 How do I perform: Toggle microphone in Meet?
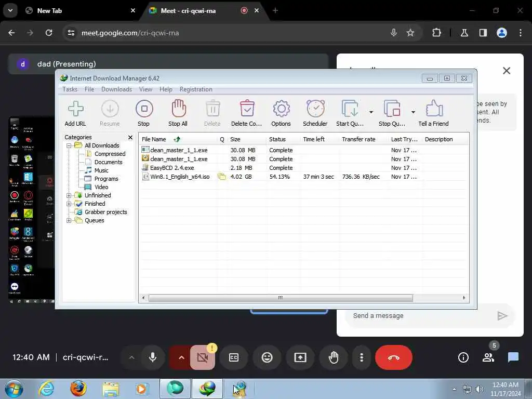coord(153,357)
